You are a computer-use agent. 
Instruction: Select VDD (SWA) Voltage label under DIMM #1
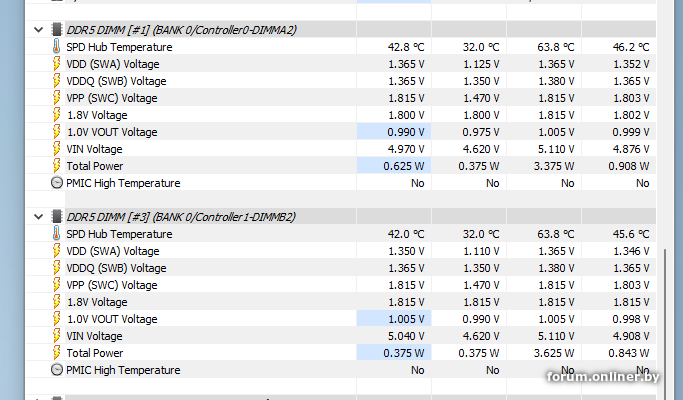(x=113, y=64)
